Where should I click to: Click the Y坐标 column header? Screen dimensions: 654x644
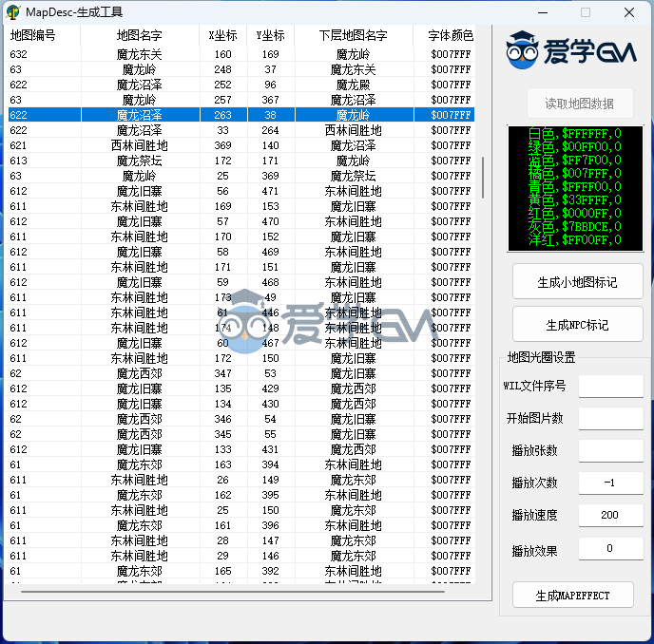point(271,35)
